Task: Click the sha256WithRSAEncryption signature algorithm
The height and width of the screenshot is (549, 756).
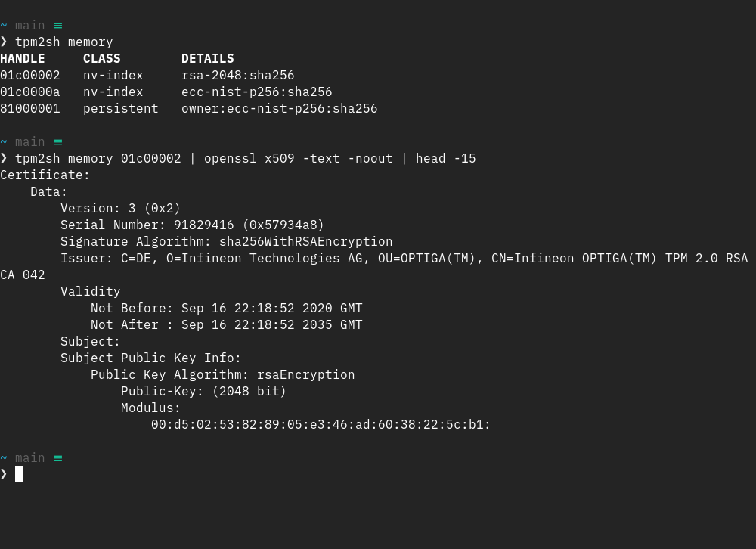Action: [x=306, y=242]
